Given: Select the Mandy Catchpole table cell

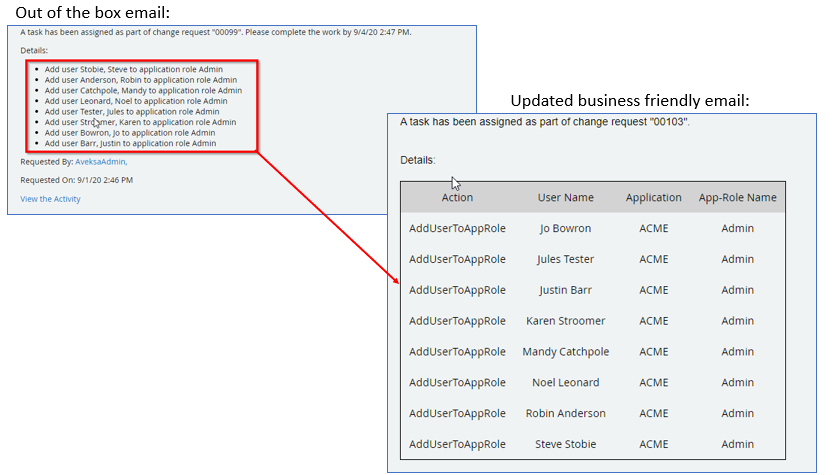Looking at the screenshot, I should (565, 352).
